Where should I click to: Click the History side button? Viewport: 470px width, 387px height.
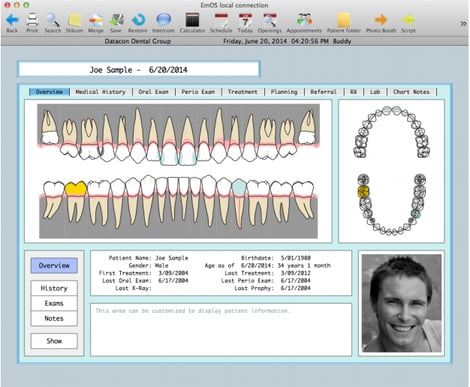pos(54,288)
